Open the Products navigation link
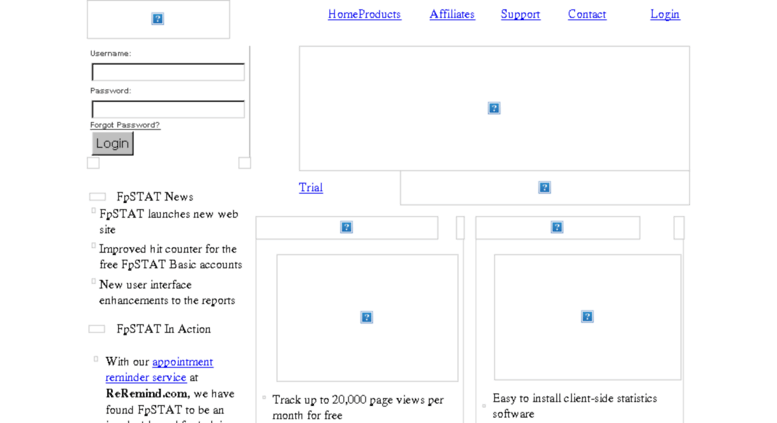 (x=380, y=14)
